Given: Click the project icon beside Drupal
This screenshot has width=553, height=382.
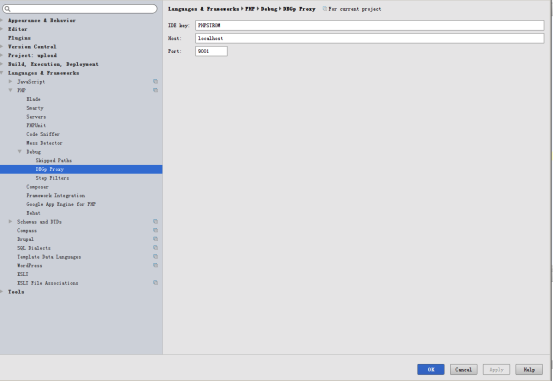Looking at the screenshot, I should (x=155, y=239).
